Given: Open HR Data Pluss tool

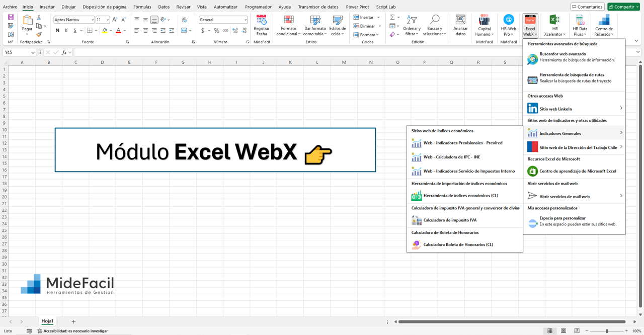Looking at the screenshot, I should 580,25.
